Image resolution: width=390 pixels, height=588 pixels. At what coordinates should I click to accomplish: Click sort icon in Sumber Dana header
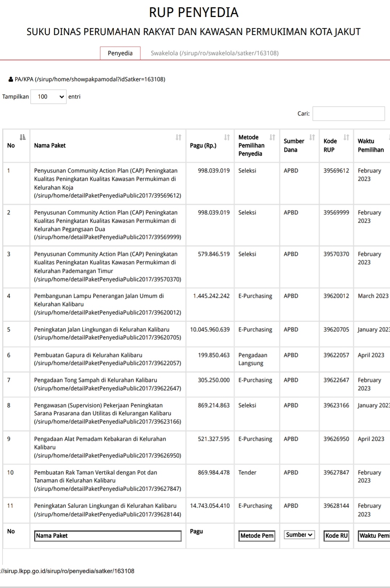tap(312, 137)
